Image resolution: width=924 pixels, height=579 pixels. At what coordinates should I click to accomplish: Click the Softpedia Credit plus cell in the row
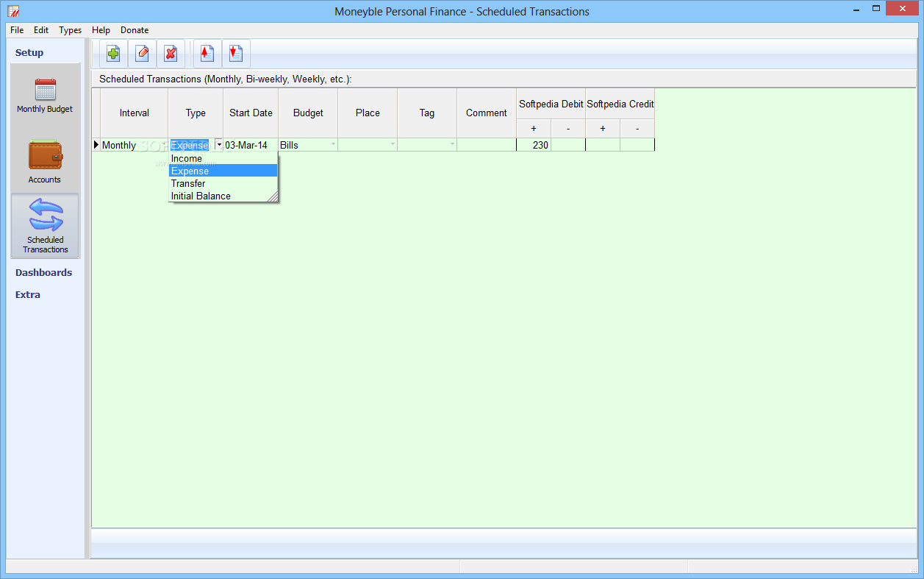pos(603,145)
